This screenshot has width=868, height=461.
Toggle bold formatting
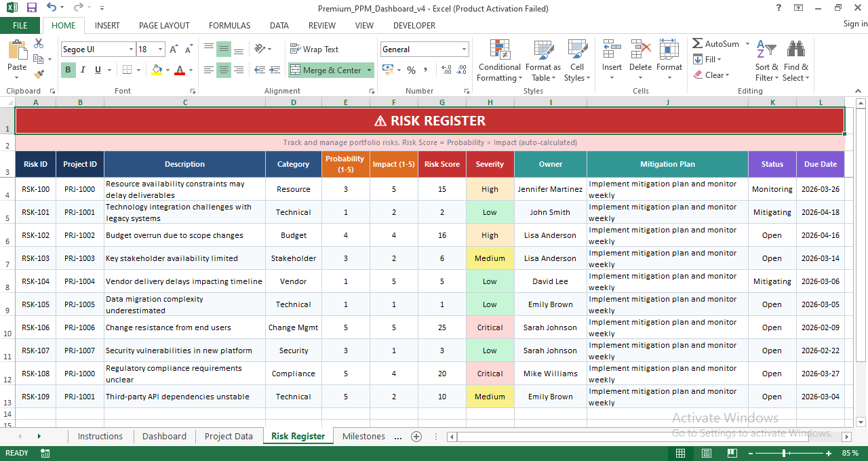pyautogui.click(x=67, y=70)
